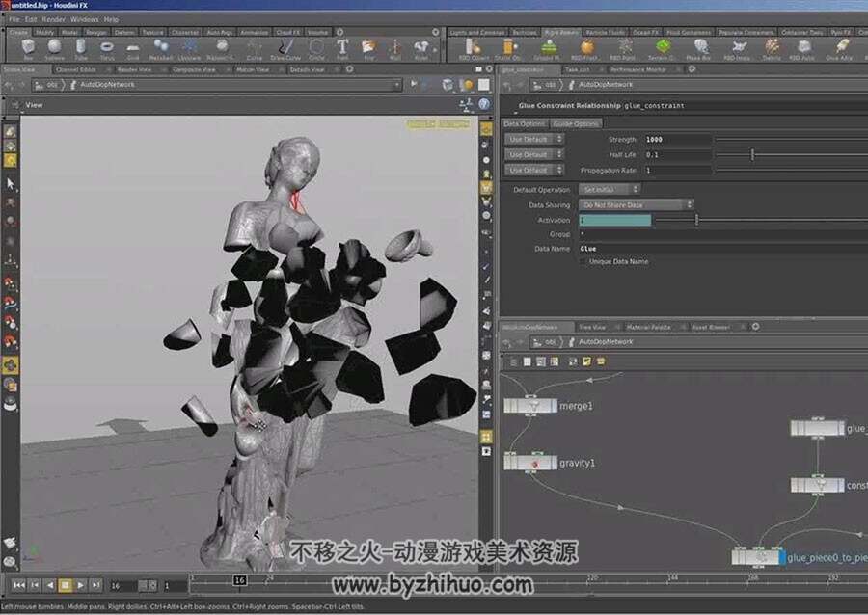The image size is (868, 615).
Task: Select the Font shelf tool
Action: click(342, 50)
